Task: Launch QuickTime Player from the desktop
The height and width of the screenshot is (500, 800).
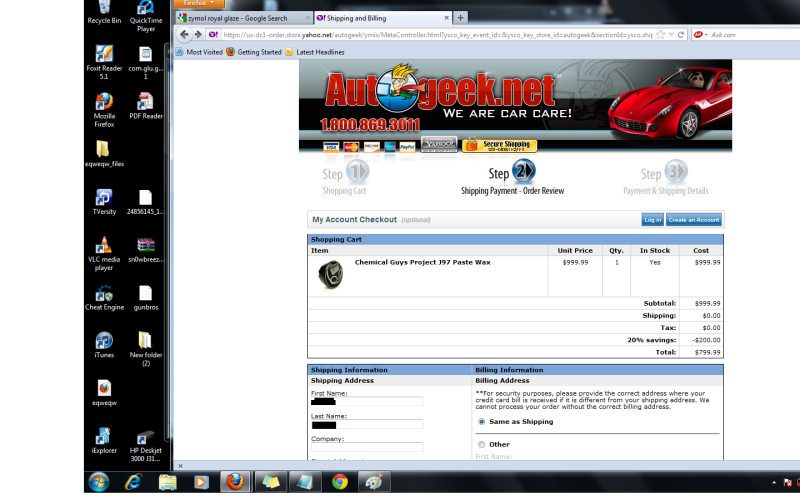Action: (x=145, y=15)
